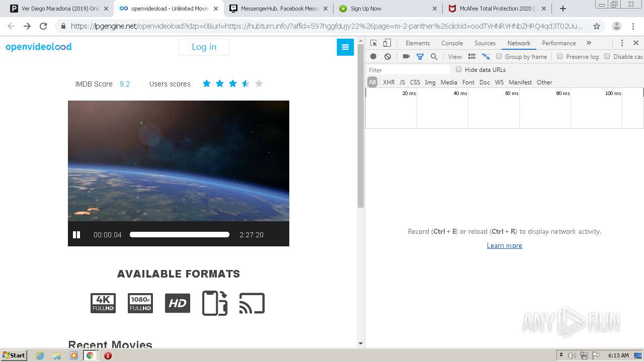644x362 pixels.
Task: Click the record network log button
Action: 373,57
